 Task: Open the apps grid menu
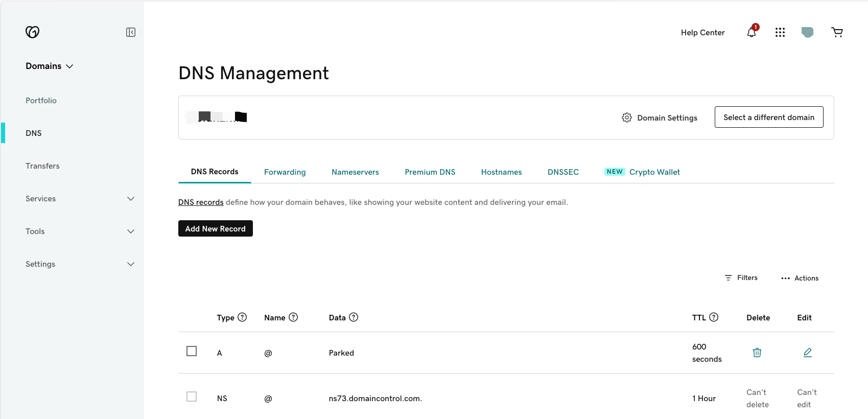point(780,33)
